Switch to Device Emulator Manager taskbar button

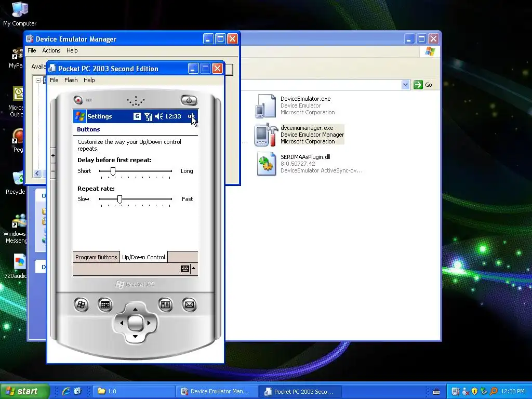(x=217, y=391)
